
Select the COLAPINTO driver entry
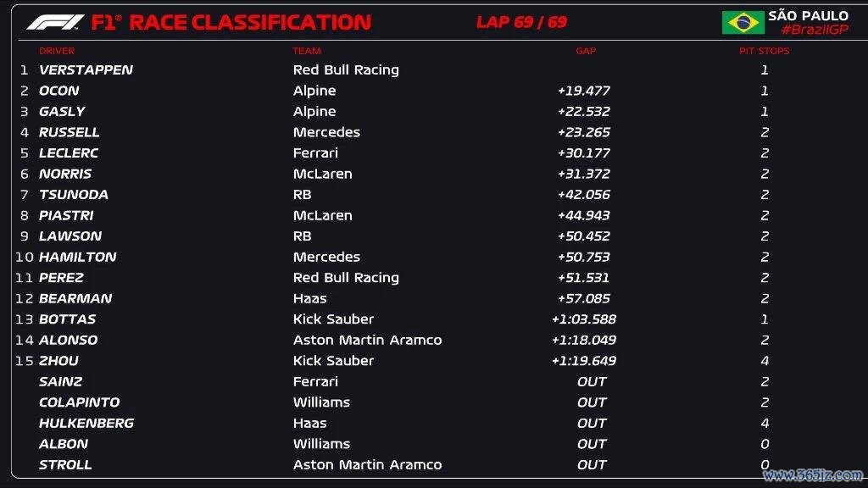click(x=79, y=402)
